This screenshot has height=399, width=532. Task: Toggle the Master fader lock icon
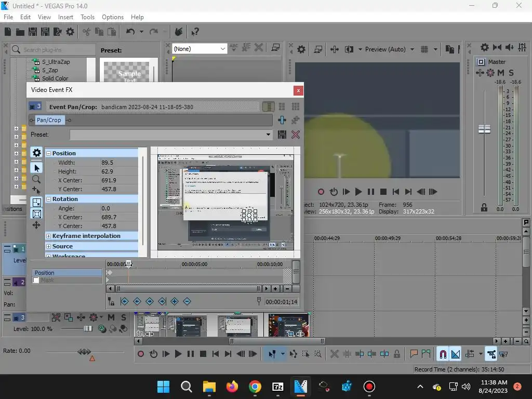(484, 208)
